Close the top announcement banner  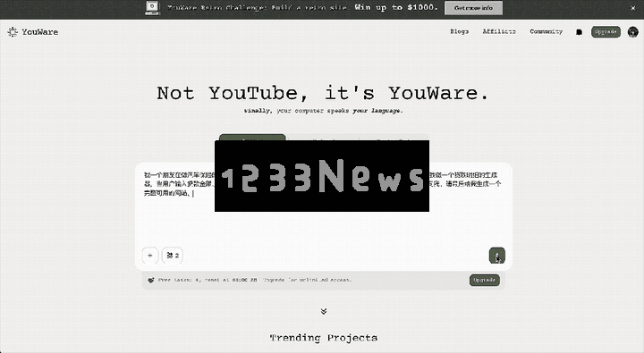coord(633,8)
